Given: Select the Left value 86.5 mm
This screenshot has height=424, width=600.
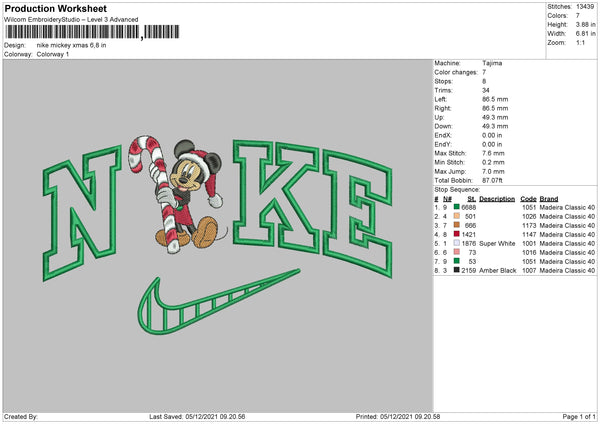Looking at the screenshot, I should 495,99.
